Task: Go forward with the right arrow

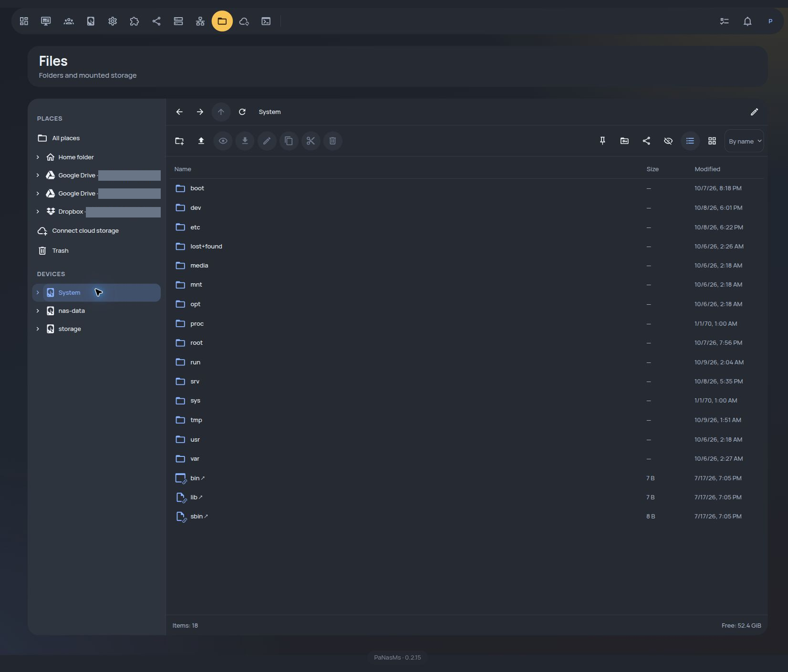Action: [200, 112]
